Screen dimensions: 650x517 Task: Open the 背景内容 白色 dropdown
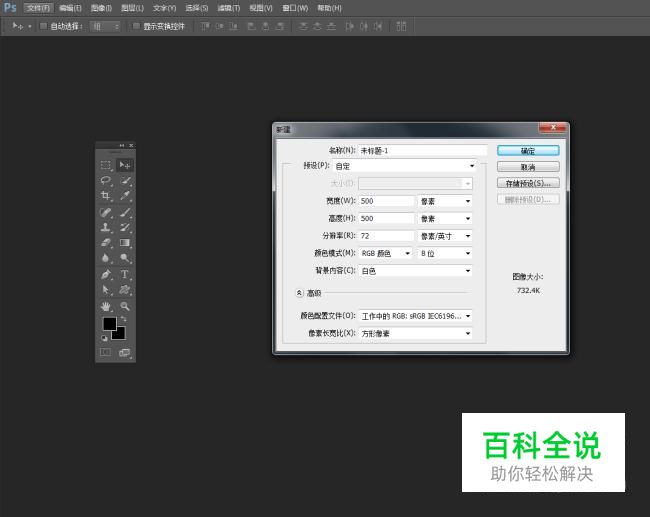click(x=415, y=271)
